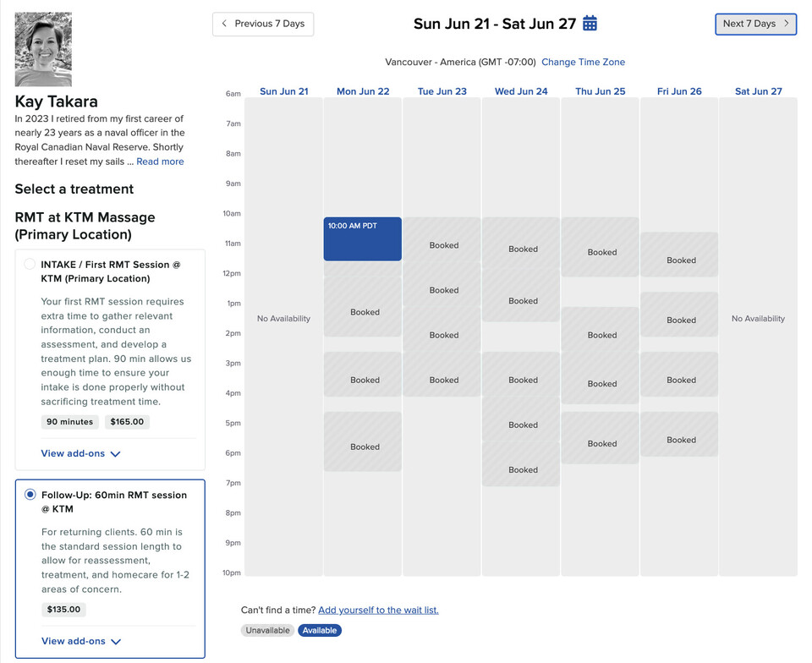Image resolution: width=812 pixels, height=663 pixels.
Task: Select the Follow-Up 60min RMT session radio button
Action: click(30, 494)
